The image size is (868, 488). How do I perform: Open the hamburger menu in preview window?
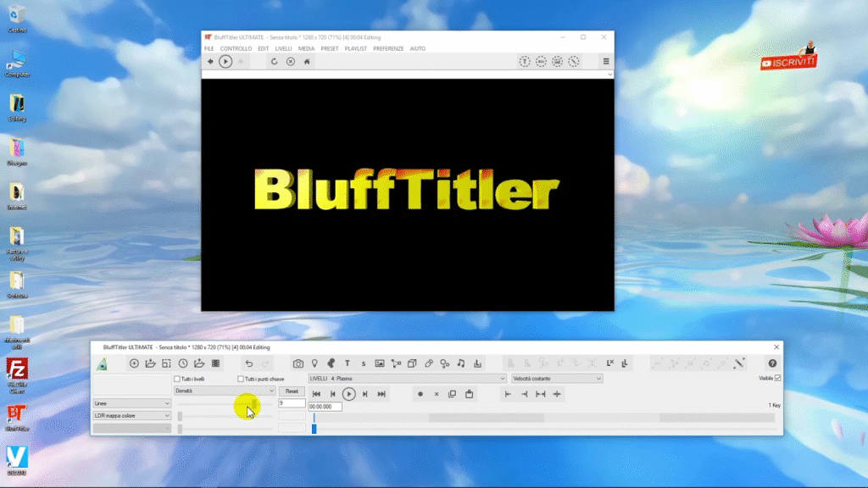[x=606, y=62]
